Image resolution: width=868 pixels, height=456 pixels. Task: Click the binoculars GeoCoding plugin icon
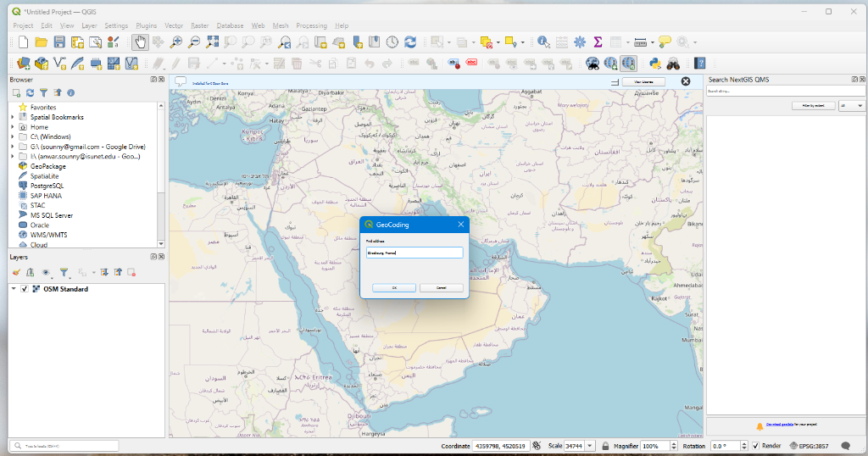(673, 64)
